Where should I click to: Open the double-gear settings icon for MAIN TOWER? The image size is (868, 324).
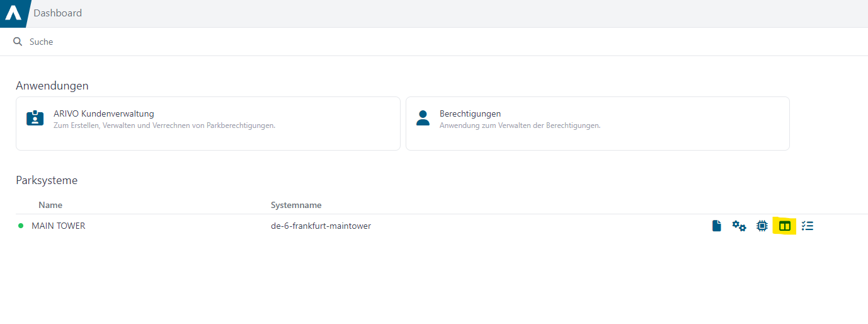pos(739,226)
